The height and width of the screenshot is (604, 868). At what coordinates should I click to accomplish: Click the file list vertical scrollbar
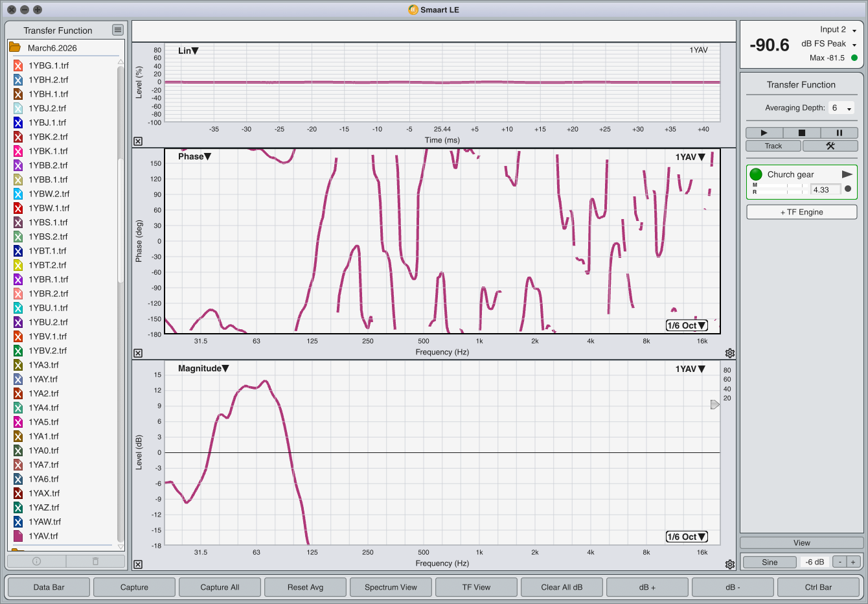tap(120, 220)
